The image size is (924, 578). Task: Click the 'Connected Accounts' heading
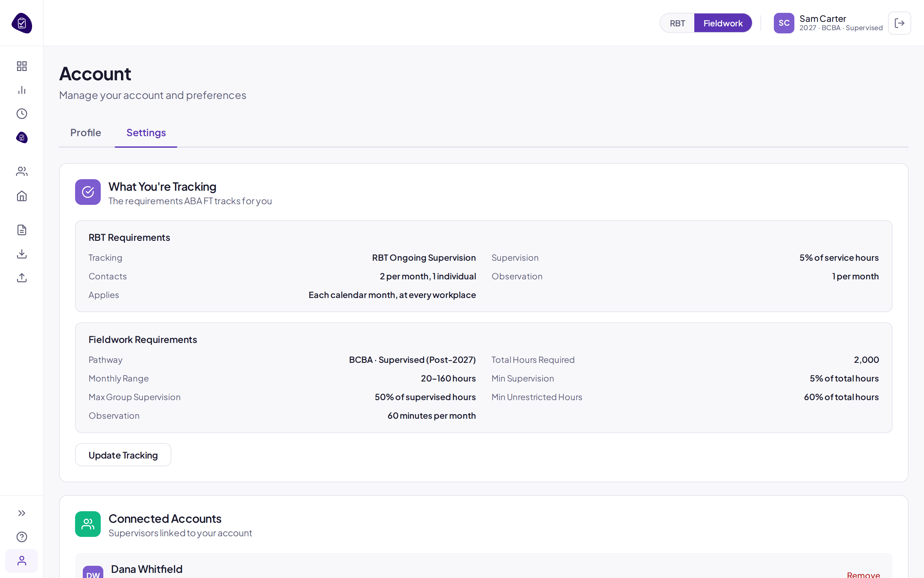tap(165, 519)
